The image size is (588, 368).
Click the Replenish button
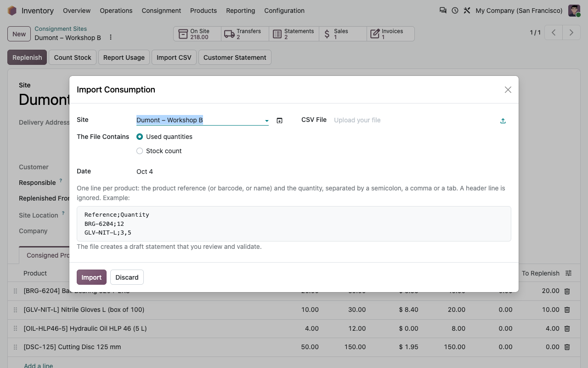coord(27,57)
